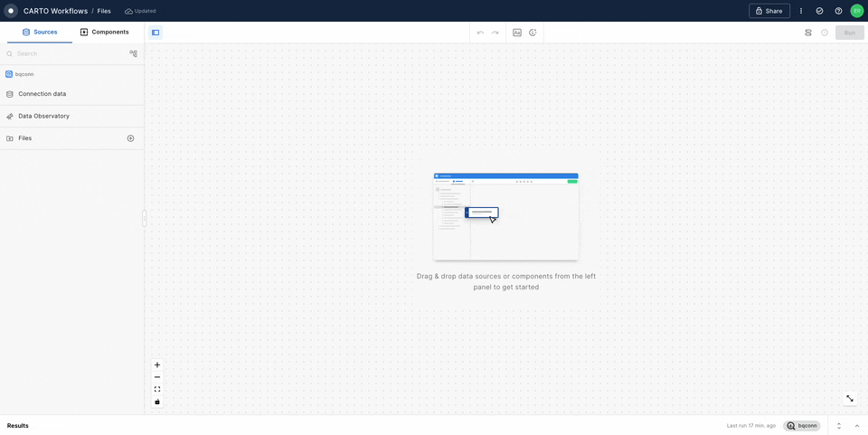Toggle the left sidebar panel visibility
Viewport: 868px width, 435px height.
(x=156, y=33)
